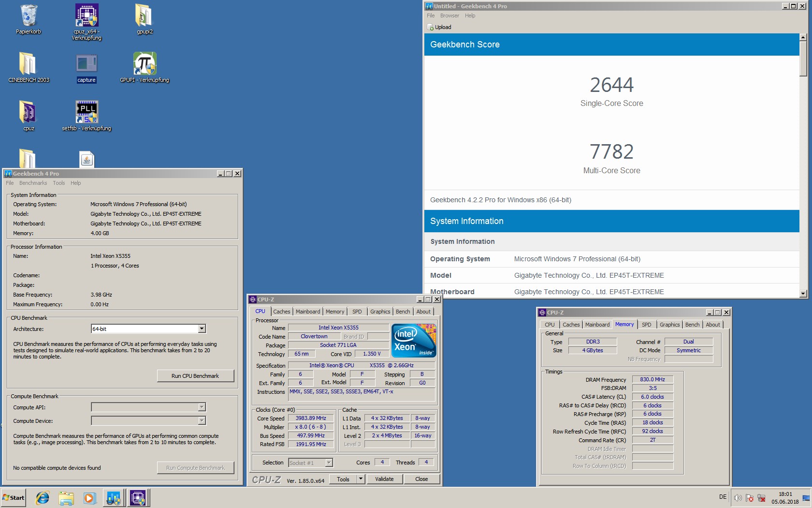Open the Papierkorb recycle bin icon
Screen dimensions: 812x508
[29, 19]
